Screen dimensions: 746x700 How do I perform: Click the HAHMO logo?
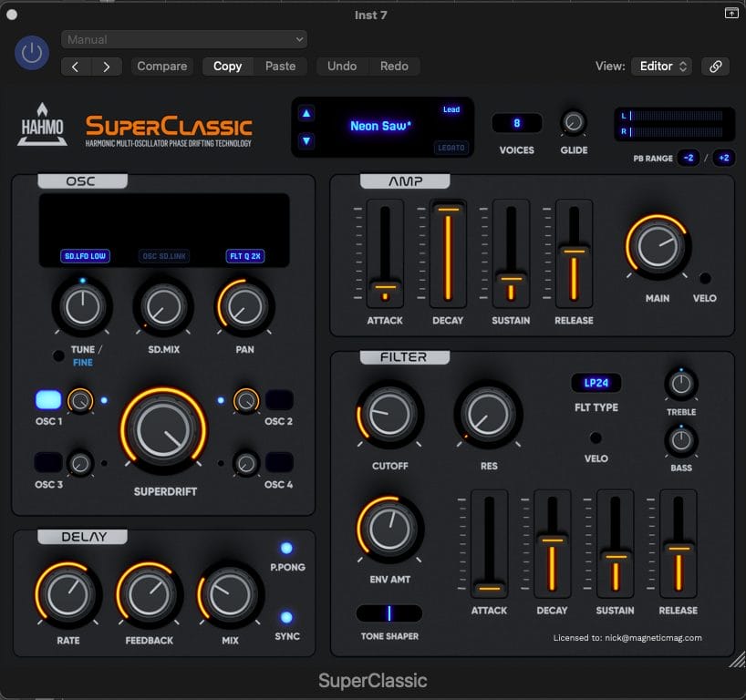tap(42, 125)
